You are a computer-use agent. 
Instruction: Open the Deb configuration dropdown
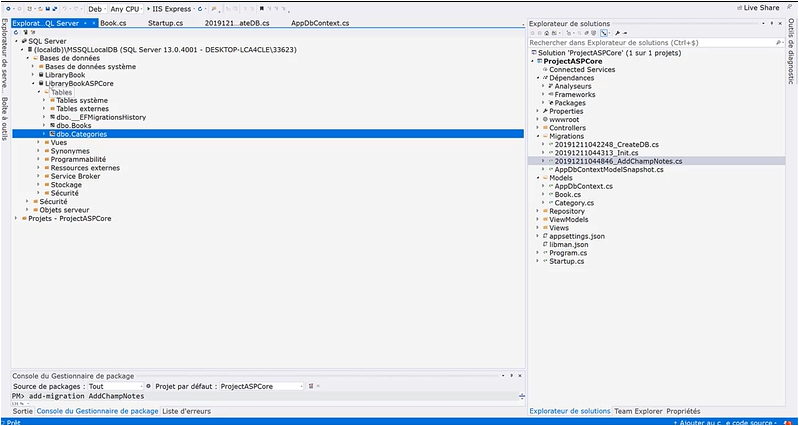(97, 9)
